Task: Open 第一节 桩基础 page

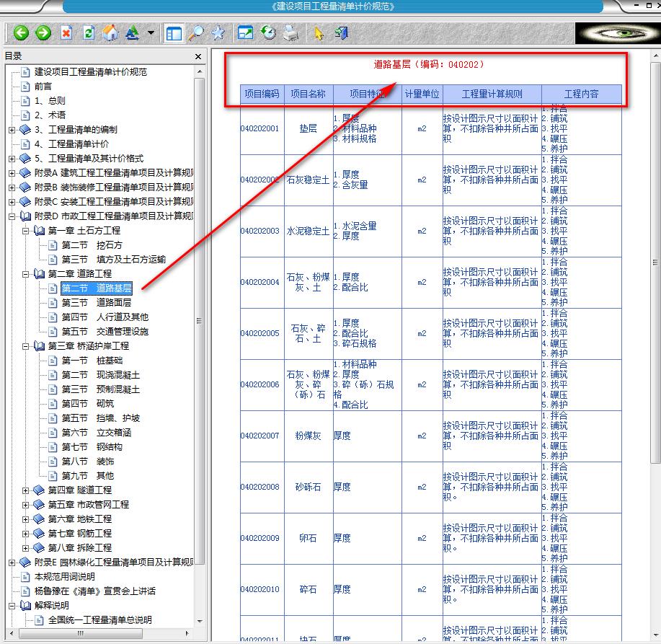Action: tap(92, 361)
